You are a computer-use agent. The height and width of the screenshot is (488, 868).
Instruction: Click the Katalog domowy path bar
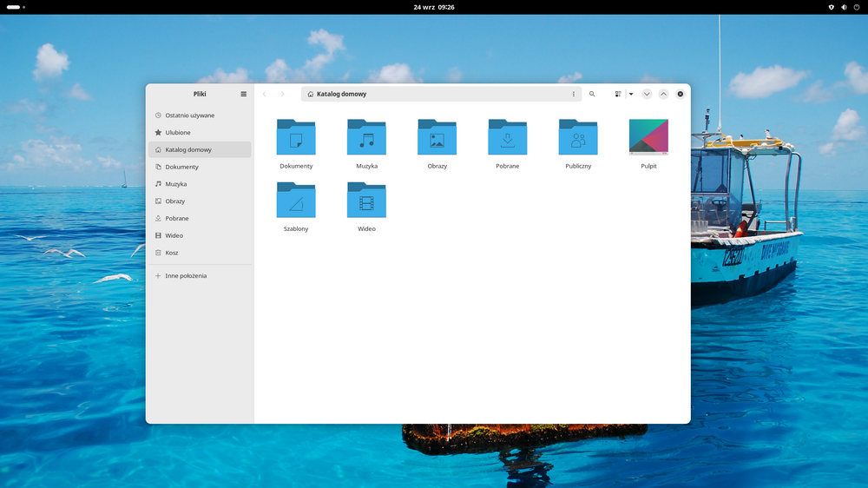[x=434, y=94]
